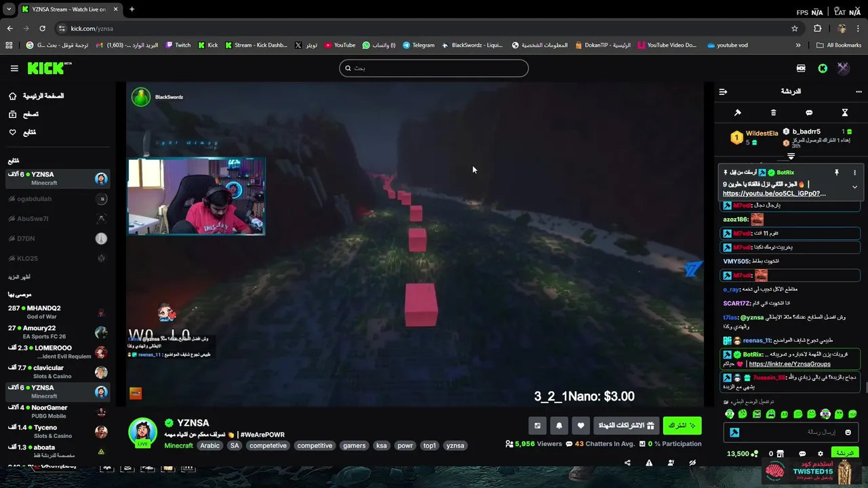Open the user avatar at top right

[843, 68]
